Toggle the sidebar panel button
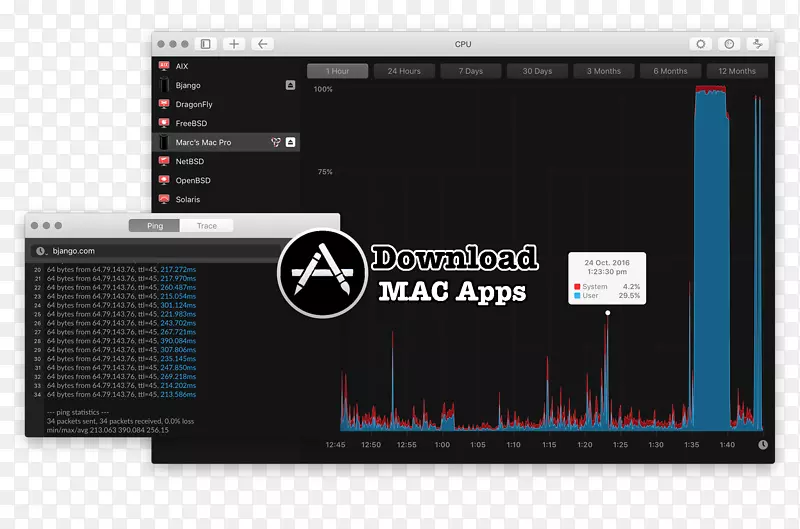 click(206, 44)
